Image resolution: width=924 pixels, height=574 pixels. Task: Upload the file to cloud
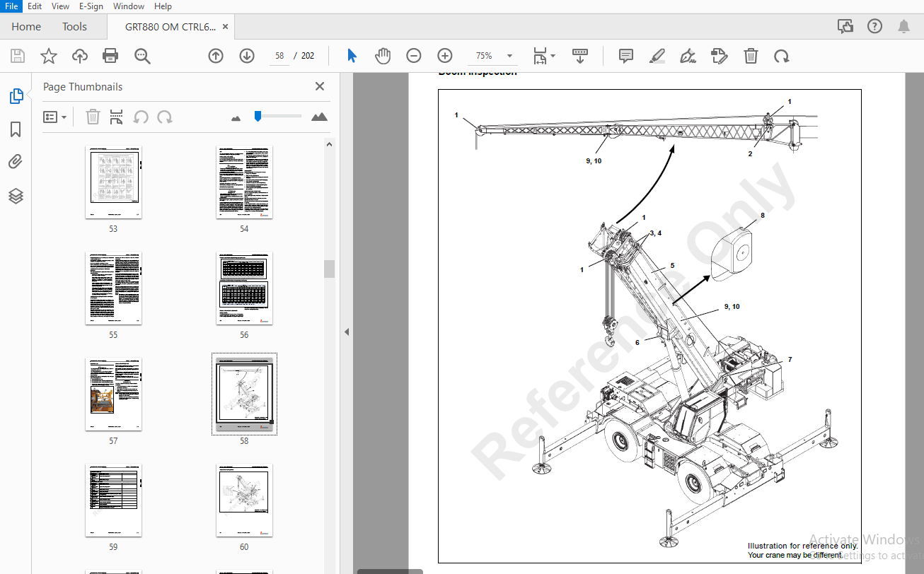click(x=80, y=56)
